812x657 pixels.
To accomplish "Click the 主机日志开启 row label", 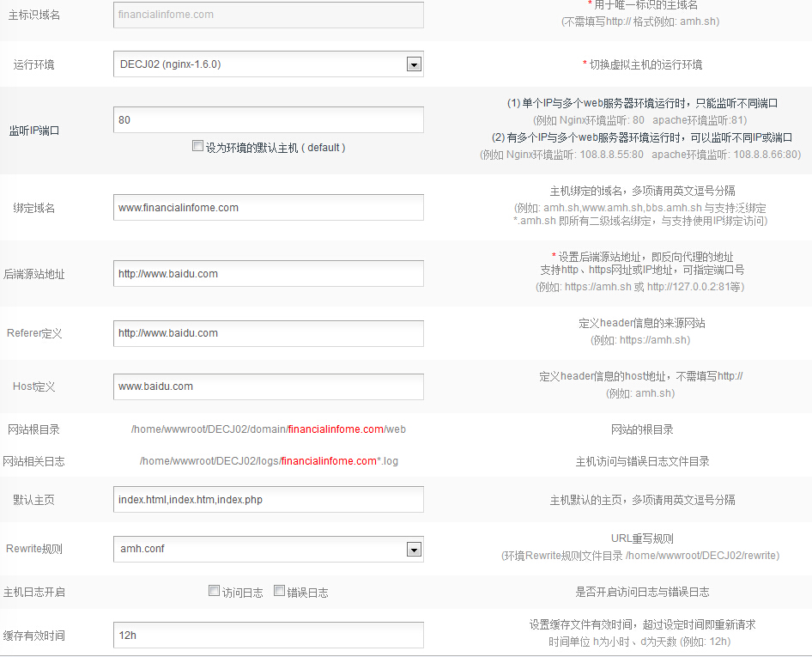I will tap(33, 593).
